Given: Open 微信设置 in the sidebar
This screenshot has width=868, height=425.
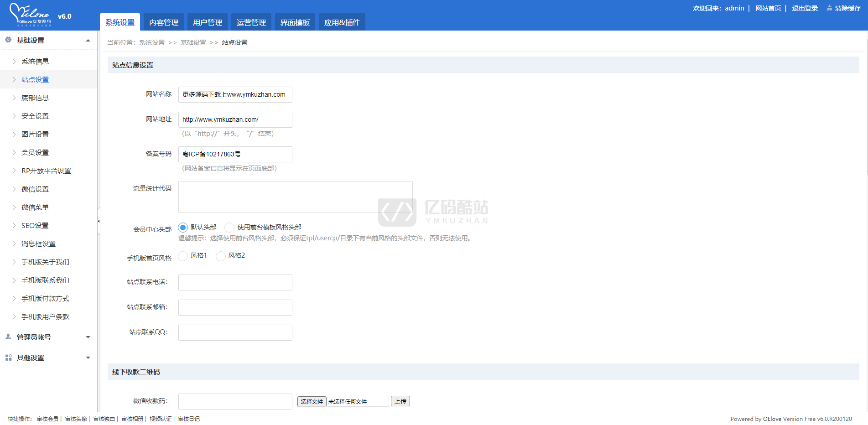Looking at the screenshot, I should click(x=35, y=189).
